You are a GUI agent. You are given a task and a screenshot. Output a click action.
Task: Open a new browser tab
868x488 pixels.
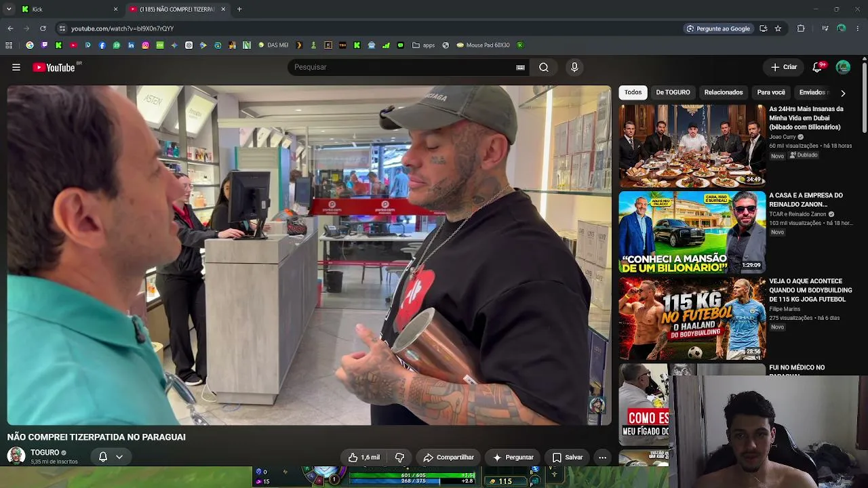click(x=239, y=9)
